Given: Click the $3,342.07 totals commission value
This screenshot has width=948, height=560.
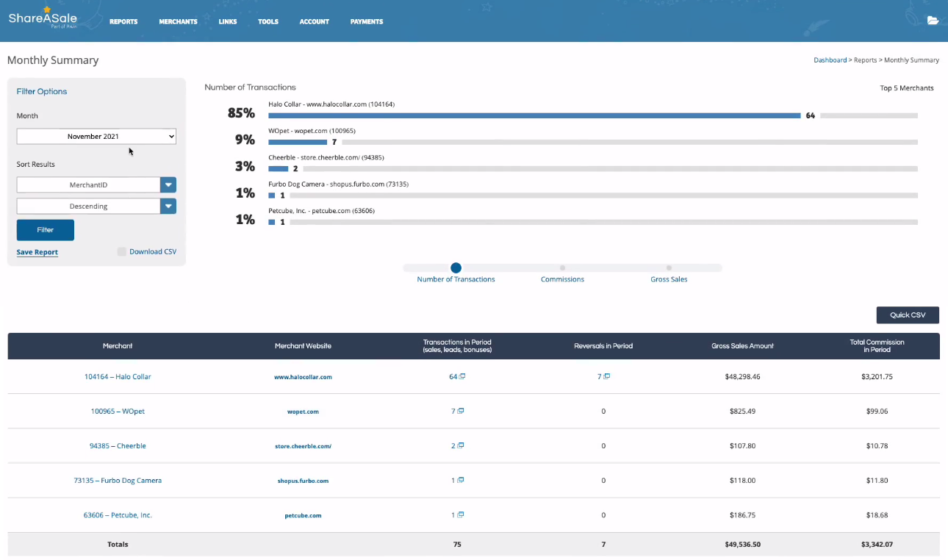Looking at the screenshot, I should pyautogui.click(x=877, y=545).
